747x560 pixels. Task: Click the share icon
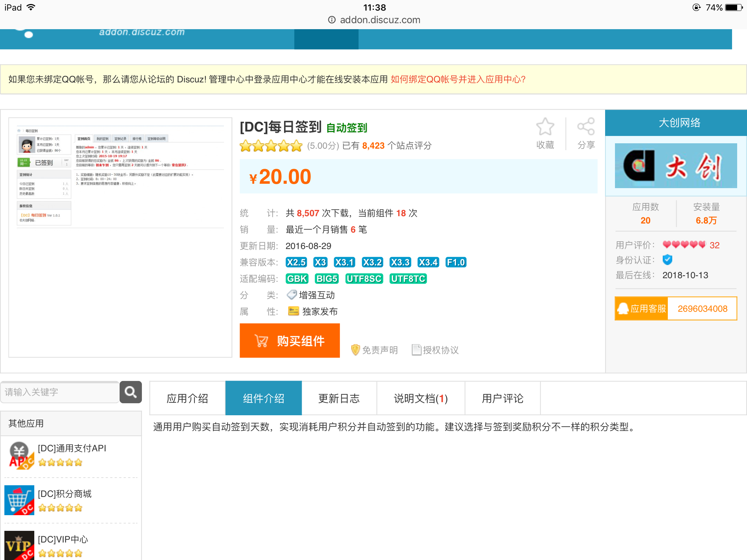point(586,127)
